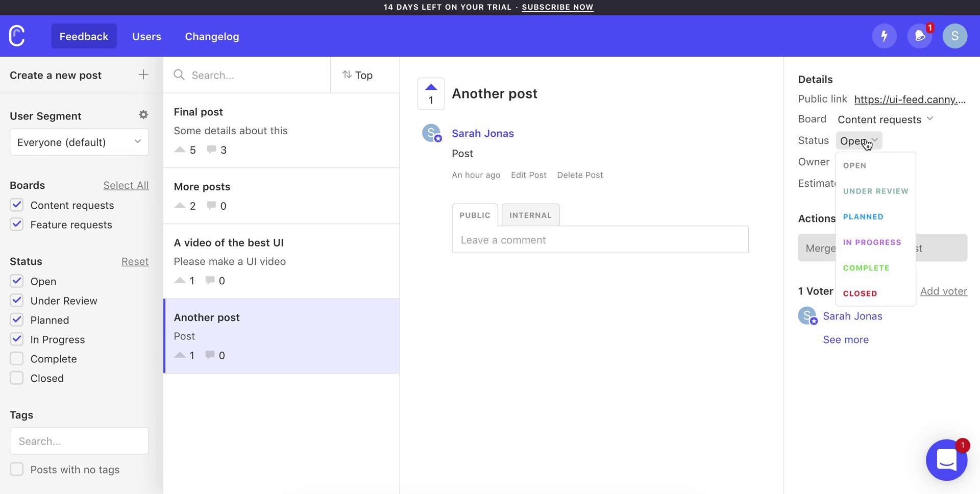Open the Intercom chat launcher
980x494 pixels.
click(947, 460)
